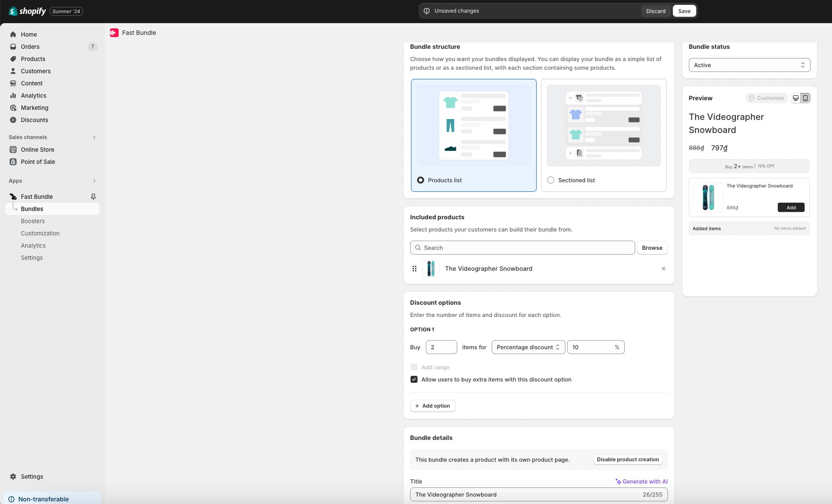The height and width of the screenshot is (504, 832).
Task: Click the discount percentage value field
Action: click(596, 347)
